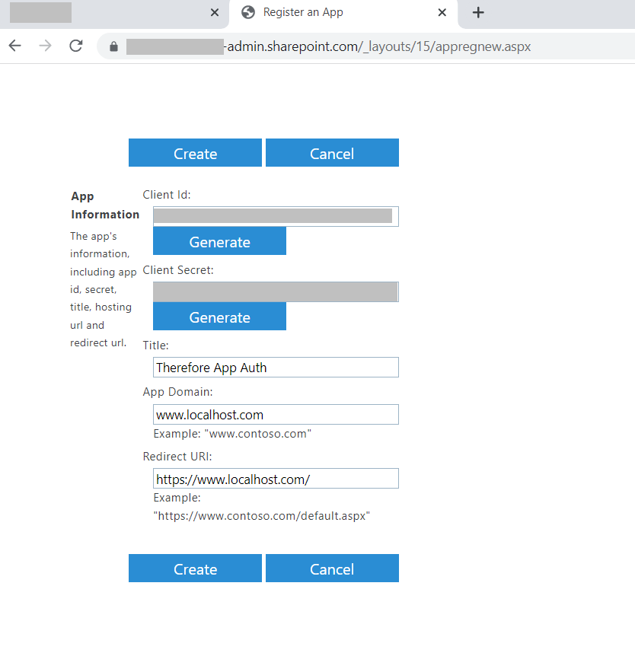Click the padlock site security icon
Screen dimensions: 635x672
114,46
